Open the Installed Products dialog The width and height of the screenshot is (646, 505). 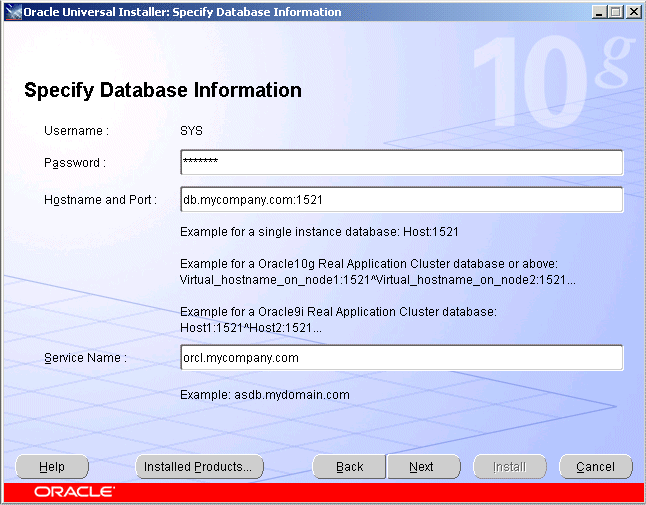tap(199, 467)
